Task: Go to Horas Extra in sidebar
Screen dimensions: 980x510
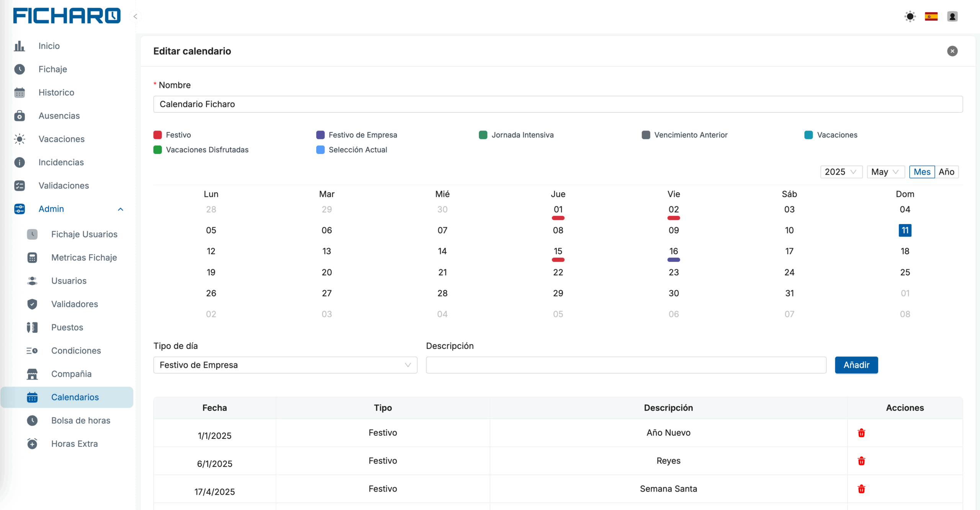Action: pos(74,444)
